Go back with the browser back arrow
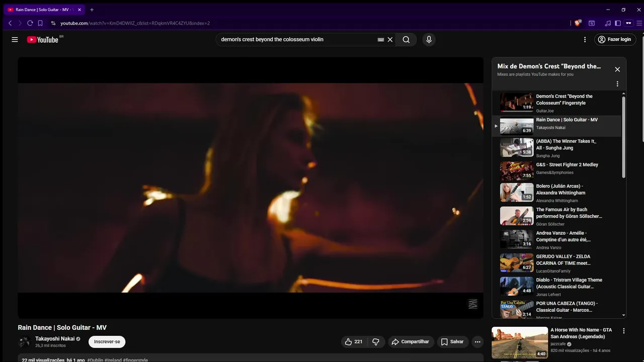Image resolution: width=644 pixels, height=362 pixels. tap(10, 23)
